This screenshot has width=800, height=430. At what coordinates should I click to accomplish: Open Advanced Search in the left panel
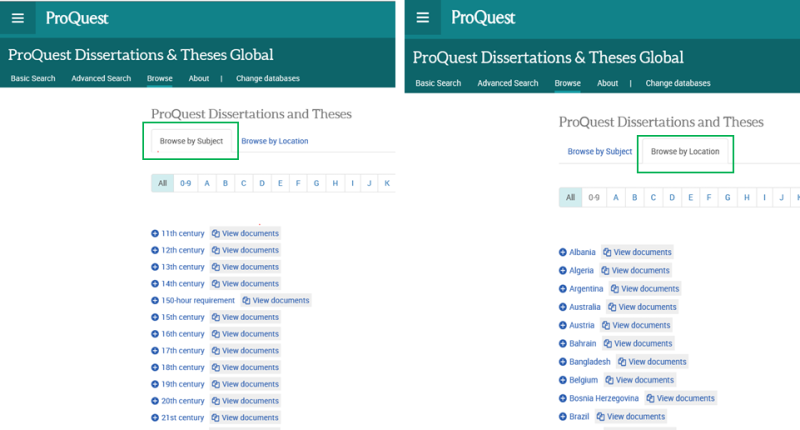coord(101,79)
